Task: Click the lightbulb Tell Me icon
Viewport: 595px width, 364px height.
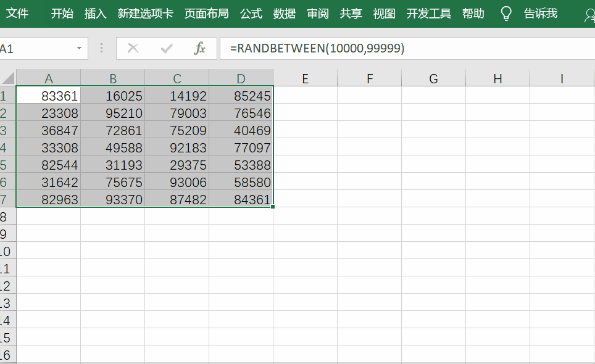Action: pos(506,14)
